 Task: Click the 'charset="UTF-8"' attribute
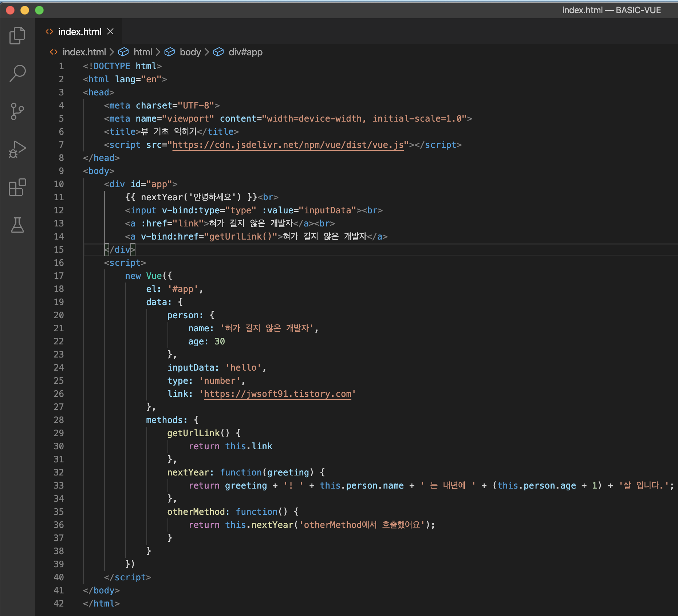(175, 106)
